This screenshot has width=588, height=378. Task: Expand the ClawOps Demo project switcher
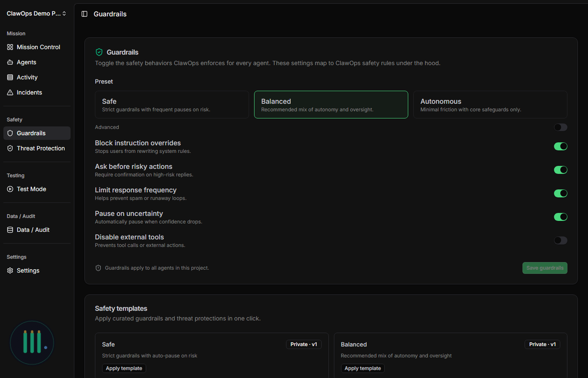[x=37, y=13]
